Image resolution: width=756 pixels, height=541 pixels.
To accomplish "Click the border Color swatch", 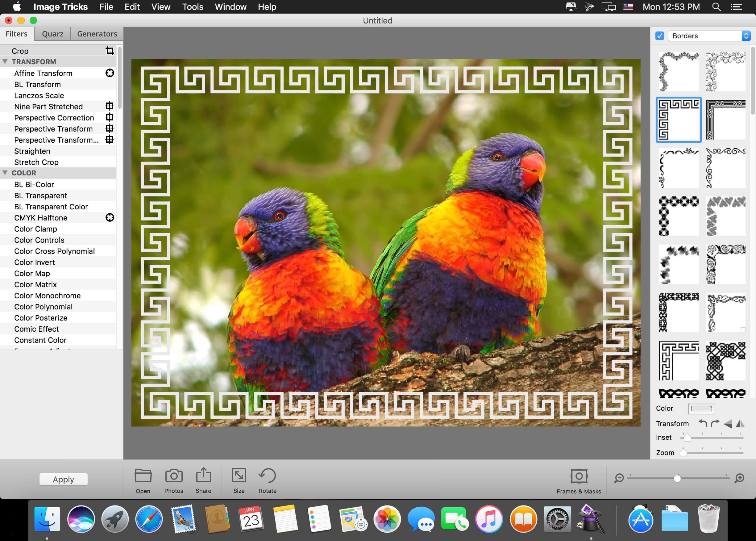I will [701, 408].
